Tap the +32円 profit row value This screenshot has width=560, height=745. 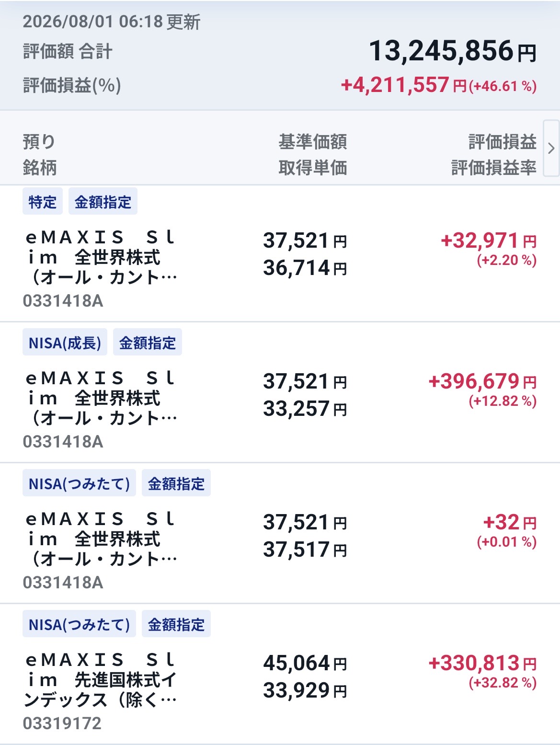click(x=510, y=522)
